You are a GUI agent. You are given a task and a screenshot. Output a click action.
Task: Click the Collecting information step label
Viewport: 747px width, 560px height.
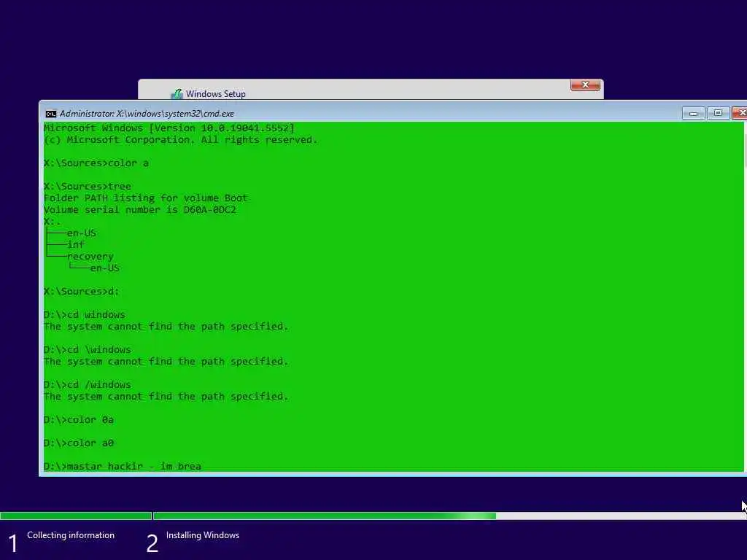point(71,535)
